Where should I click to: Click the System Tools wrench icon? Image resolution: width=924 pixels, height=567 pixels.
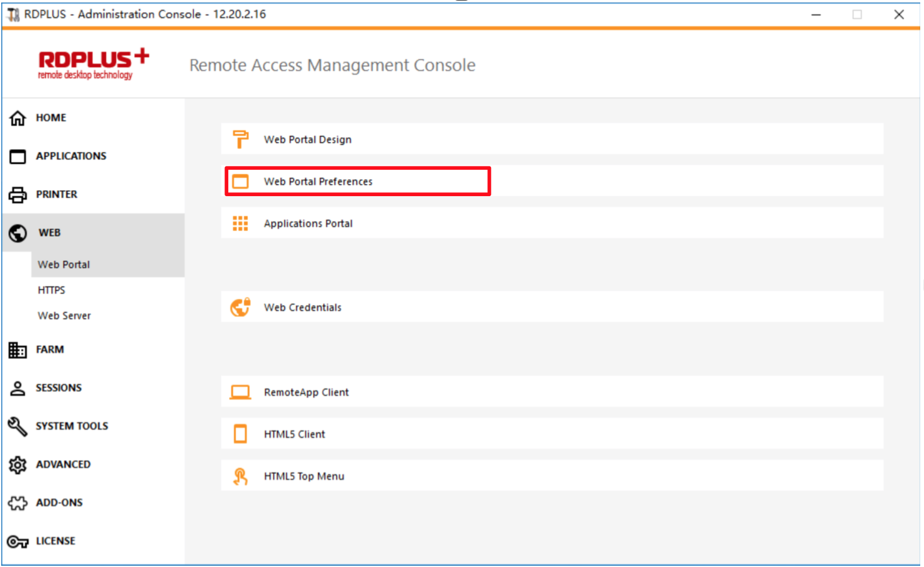coord(18,426)
